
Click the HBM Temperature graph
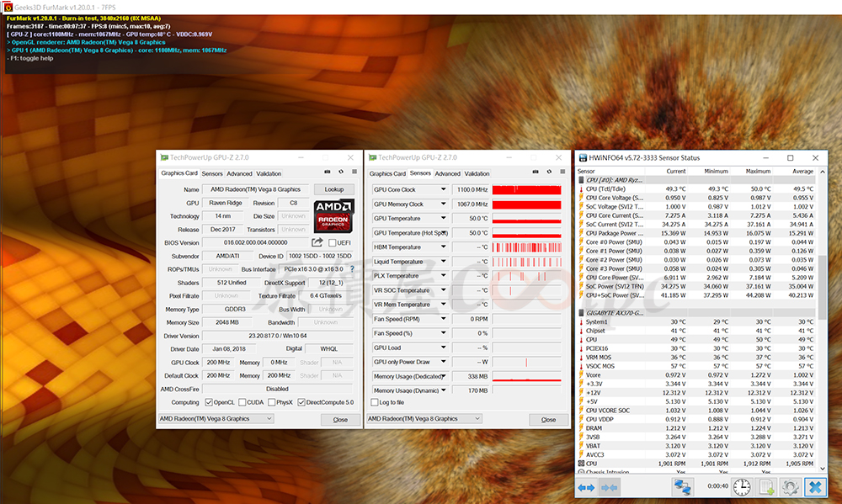coord(527,247)
